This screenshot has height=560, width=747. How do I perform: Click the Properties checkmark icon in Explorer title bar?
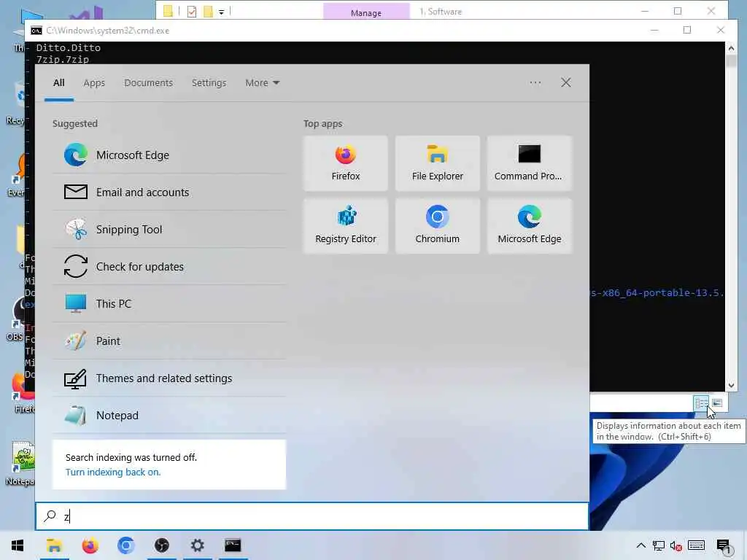[192, 12]
